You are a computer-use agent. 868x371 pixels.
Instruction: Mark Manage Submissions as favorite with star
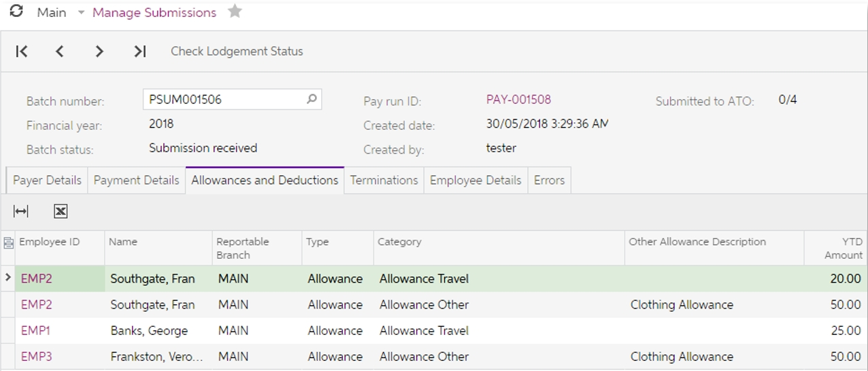click(x=235, y=12)
